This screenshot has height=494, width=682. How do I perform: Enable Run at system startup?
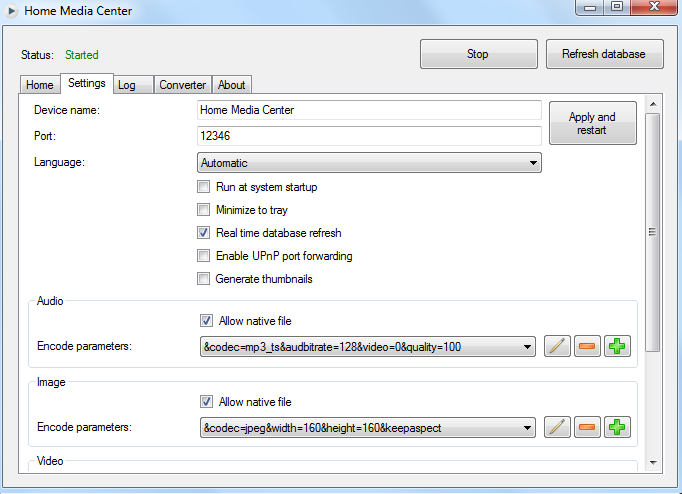click(204, 187)
